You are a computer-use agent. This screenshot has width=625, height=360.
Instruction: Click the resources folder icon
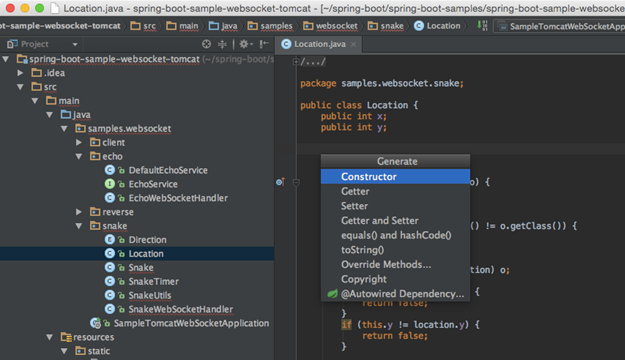pos(66,337)
